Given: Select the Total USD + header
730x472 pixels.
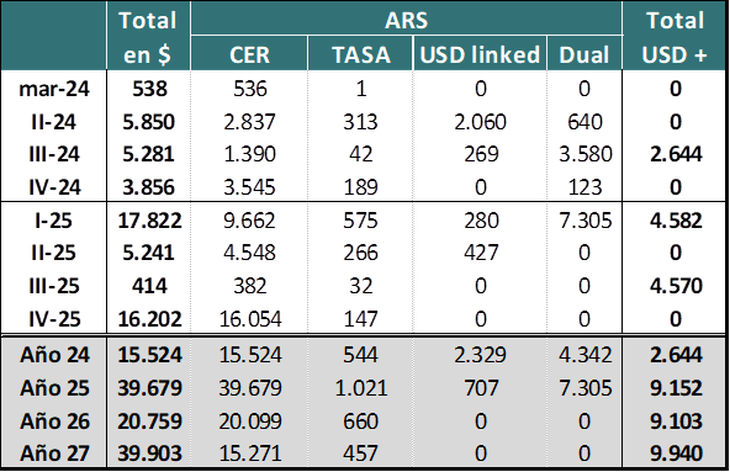Looking at the screenshot, I should point(675,38).
